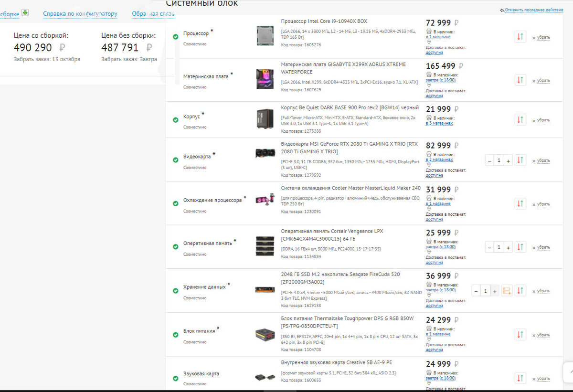
Task: Click the green compatibility checkmark next to Хранение данных
Action: click(175, 290)
